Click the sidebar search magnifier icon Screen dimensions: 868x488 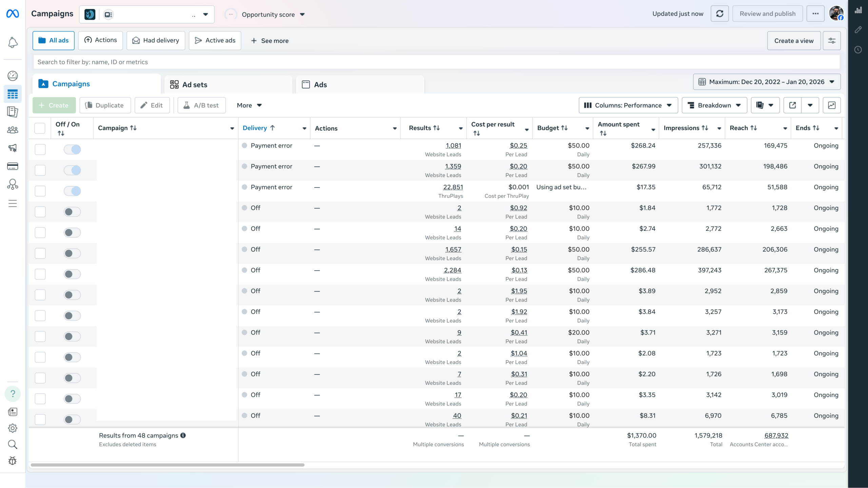coord(13,444)
